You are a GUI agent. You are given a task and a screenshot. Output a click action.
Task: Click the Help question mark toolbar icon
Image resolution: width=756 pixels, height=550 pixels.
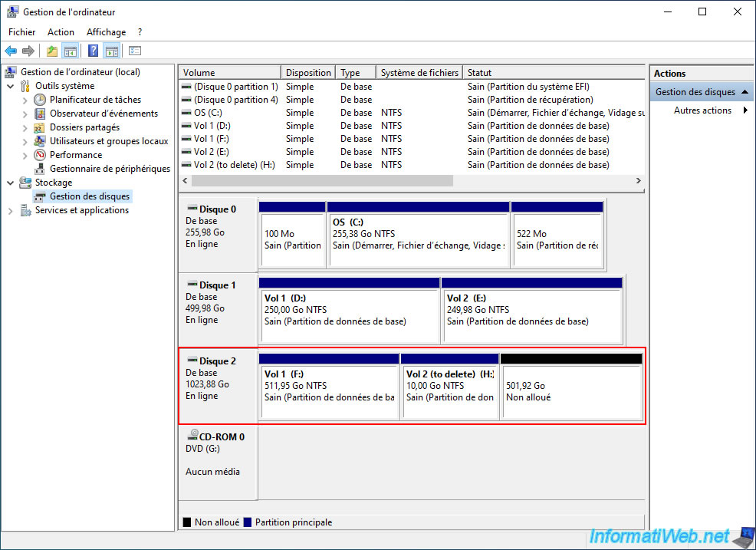(93, 51)
